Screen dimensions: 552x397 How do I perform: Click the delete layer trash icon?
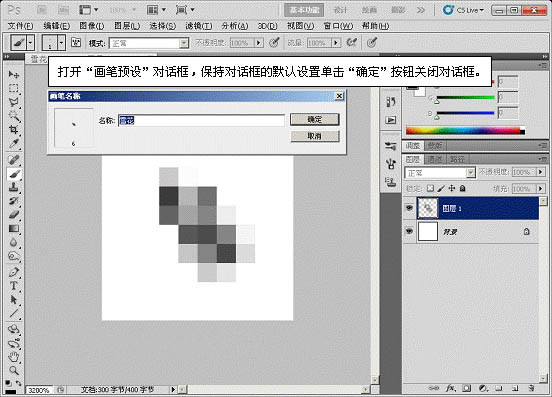pos(531,388)
